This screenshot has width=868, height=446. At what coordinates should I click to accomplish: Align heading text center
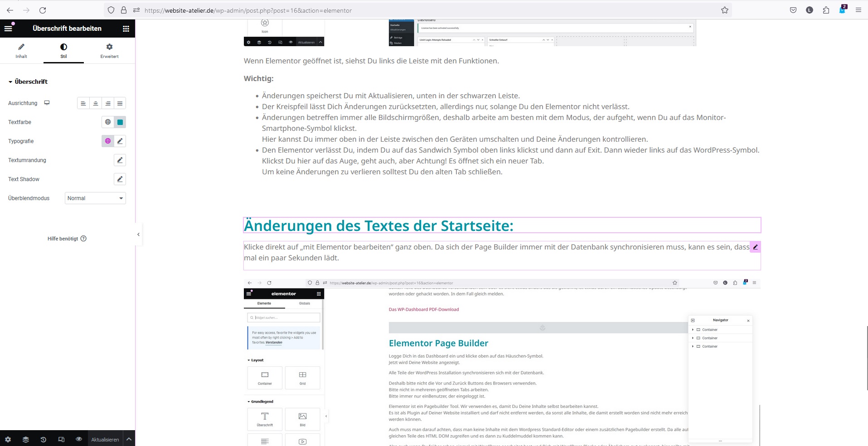point(96,103)
